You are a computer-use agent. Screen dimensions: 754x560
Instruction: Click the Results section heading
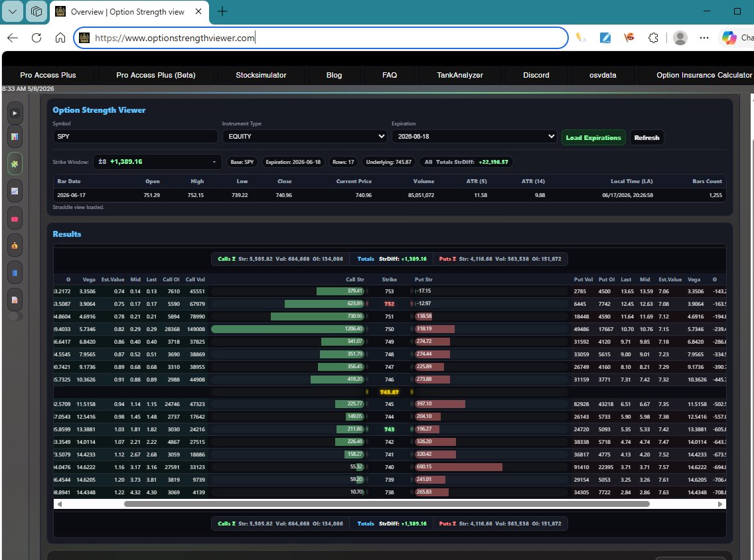67,234
